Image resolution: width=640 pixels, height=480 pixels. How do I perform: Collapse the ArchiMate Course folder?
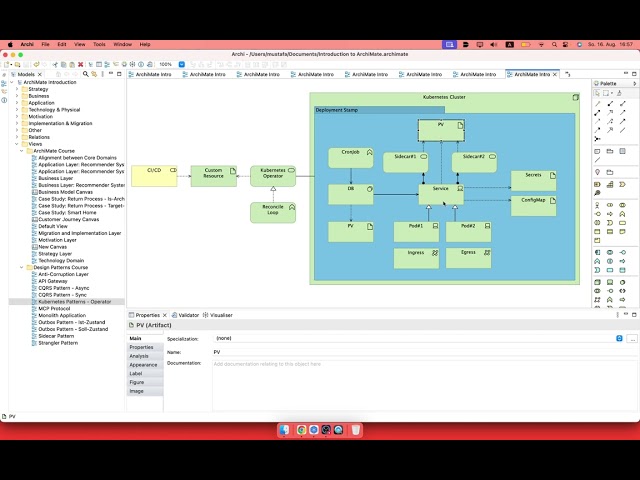(x=22, y=151)
